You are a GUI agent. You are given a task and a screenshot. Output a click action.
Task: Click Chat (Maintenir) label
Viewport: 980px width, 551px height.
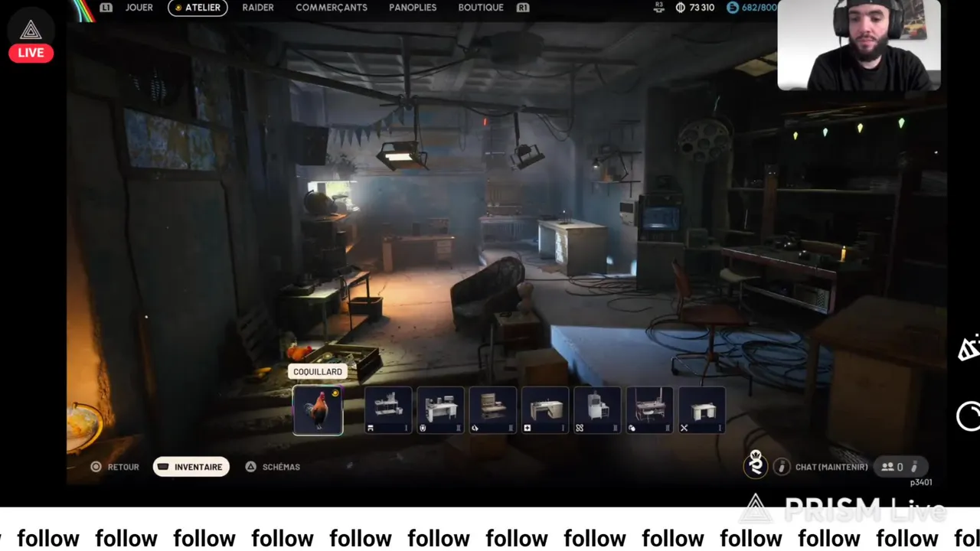click(x=831, y=467)
